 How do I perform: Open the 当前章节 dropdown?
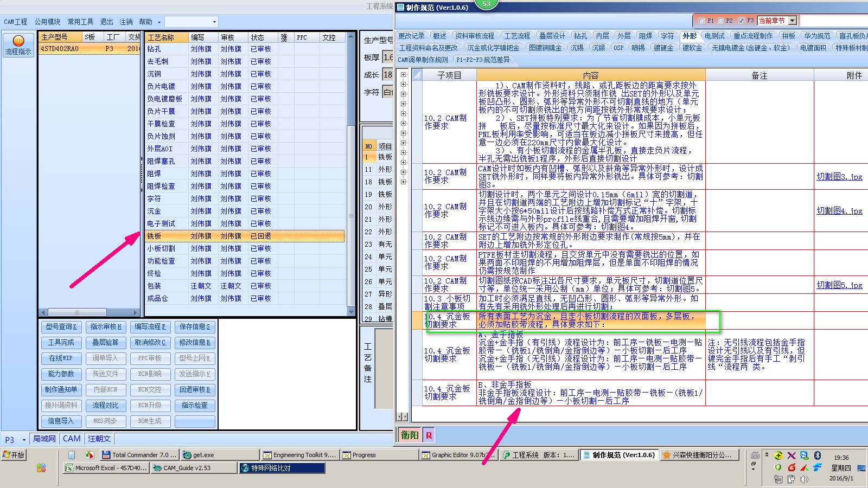tap(793, 21)
